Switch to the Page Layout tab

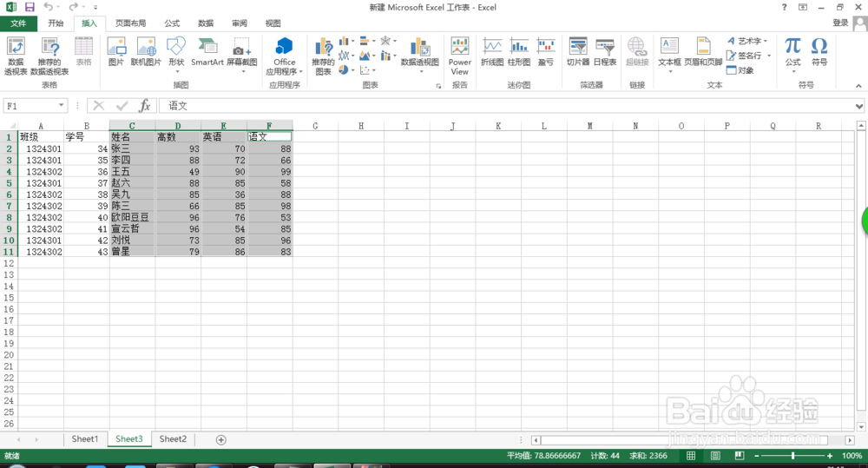coord(131,23)
